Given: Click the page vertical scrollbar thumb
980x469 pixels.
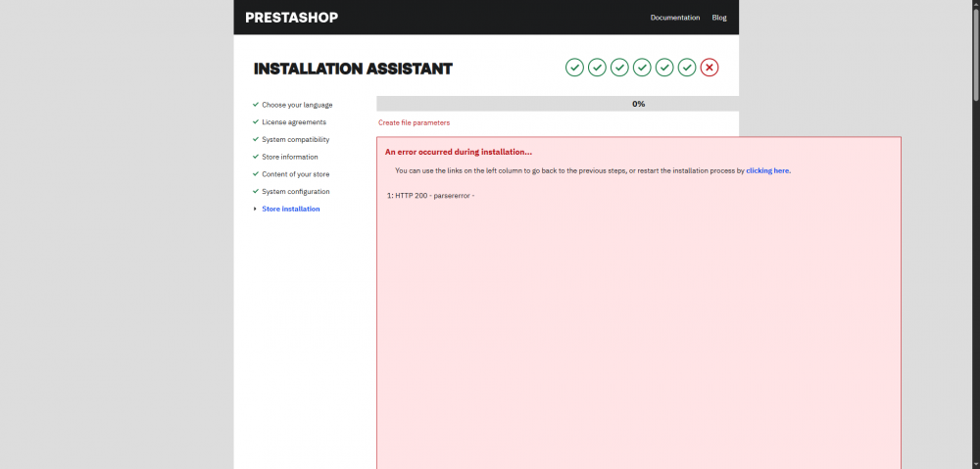Looking at the screenshot, I should [x=976, y=55].
